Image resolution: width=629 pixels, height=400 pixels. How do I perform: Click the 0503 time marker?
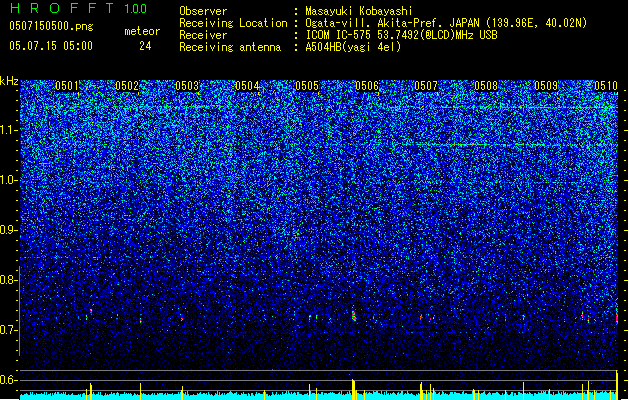(187, 86)
